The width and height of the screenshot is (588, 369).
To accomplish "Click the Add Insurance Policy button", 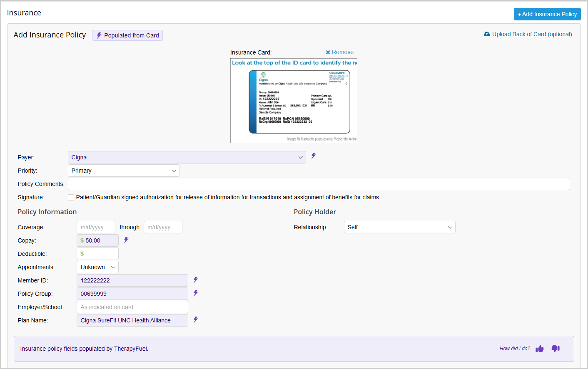I will pyautogui.click(x=547, y=14).
